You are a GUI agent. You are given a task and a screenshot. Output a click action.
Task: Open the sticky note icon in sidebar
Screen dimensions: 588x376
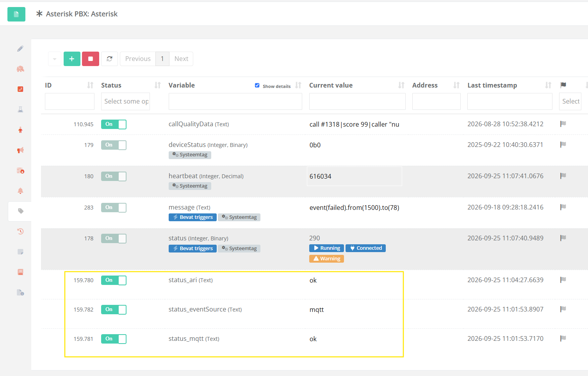20,252
